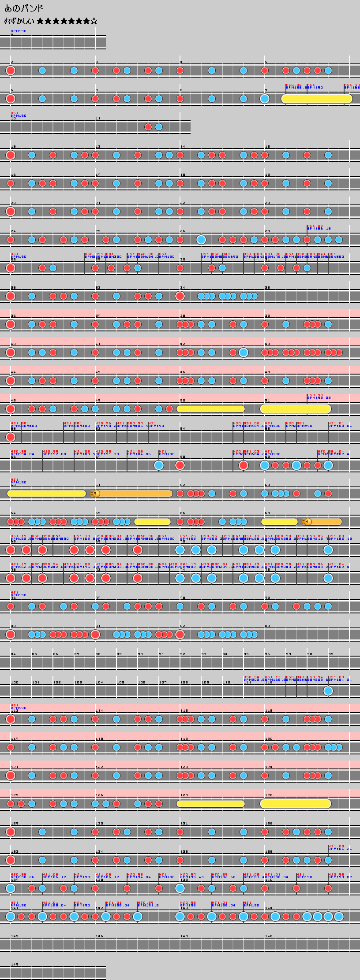360x980 pixels.
Task: Select the large red note starting measure 12
Action: tap(11, 155)
